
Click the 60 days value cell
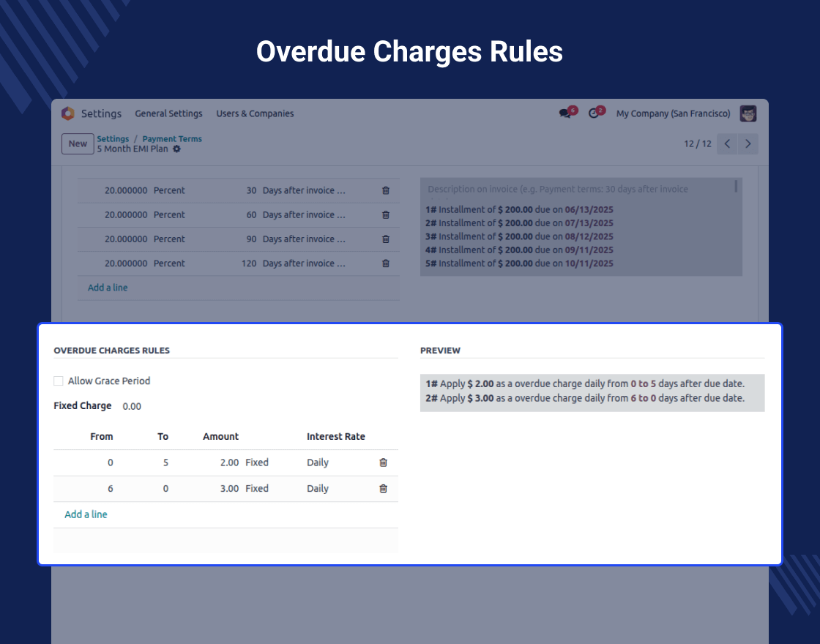click(252, 215)
